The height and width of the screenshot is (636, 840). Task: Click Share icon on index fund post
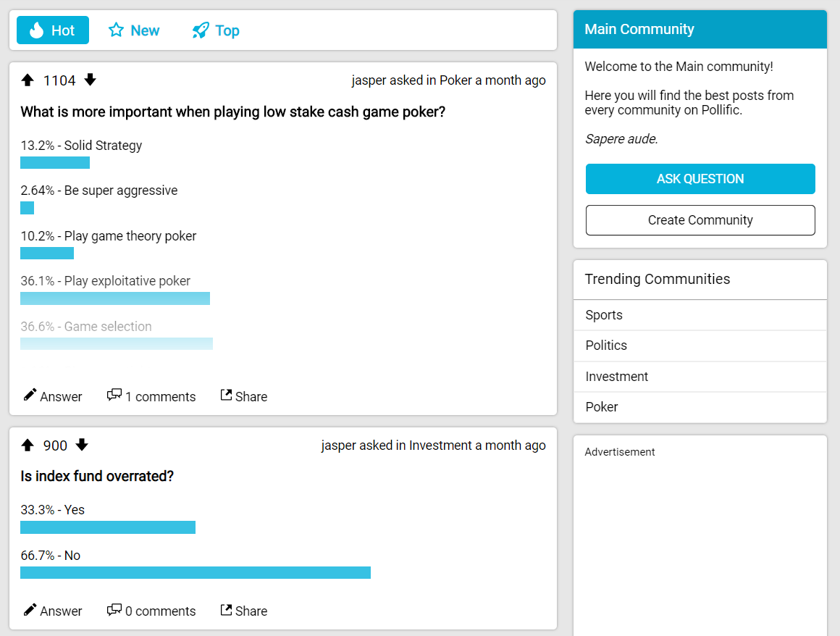(x=226, y=610)
